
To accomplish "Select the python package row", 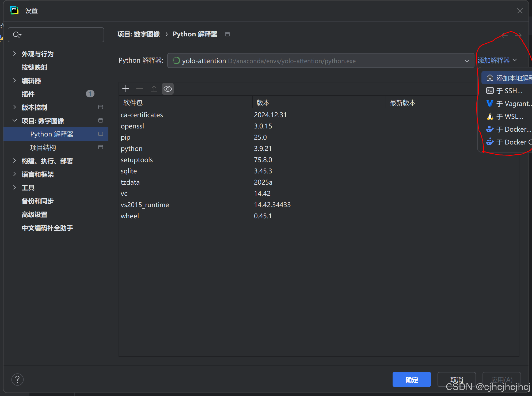I will pos(298,148).
